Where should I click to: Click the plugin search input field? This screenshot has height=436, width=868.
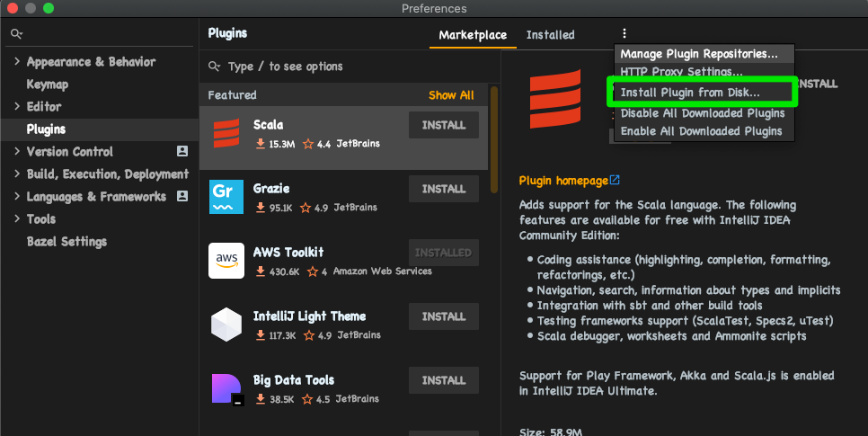(350, 67)
